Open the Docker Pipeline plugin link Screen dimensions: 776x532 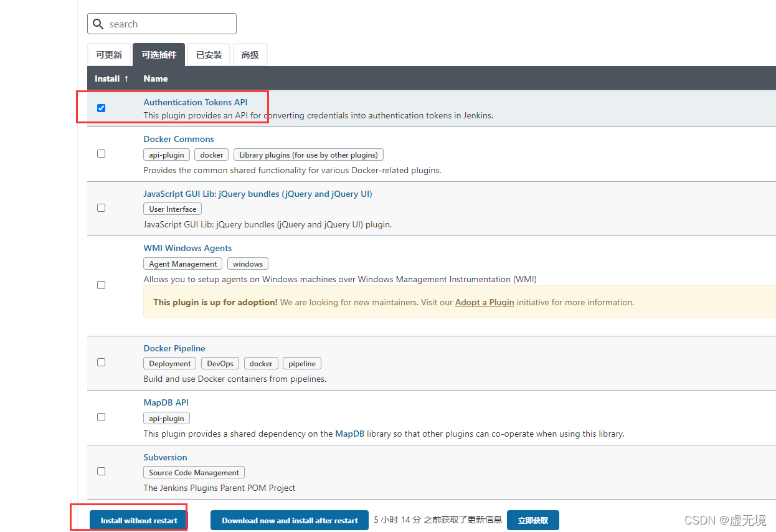pos(174,348)
